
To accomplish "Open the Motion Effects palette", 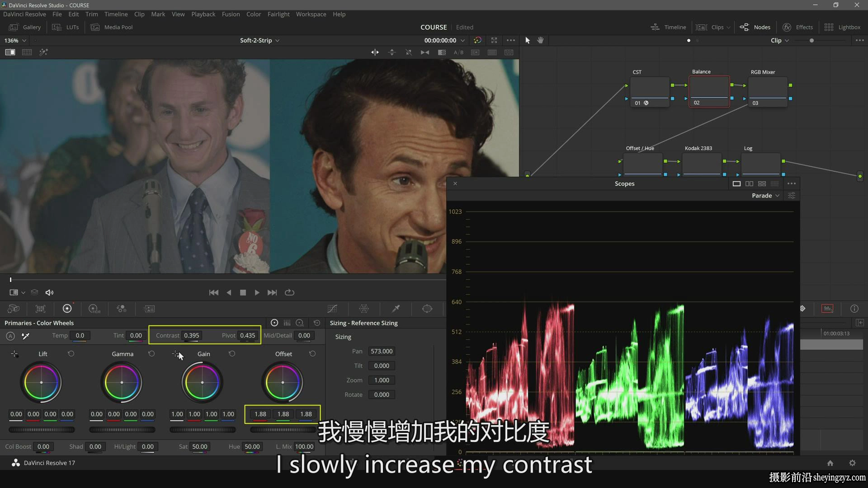I will [x=149, y=309].
